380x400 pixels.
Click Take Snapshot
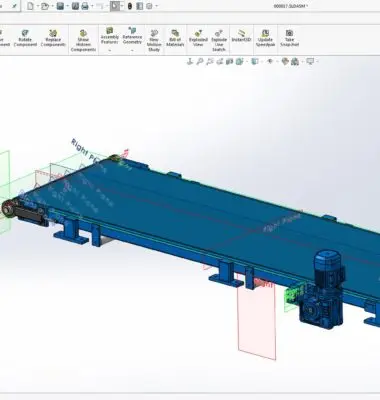tap(289, 38)
